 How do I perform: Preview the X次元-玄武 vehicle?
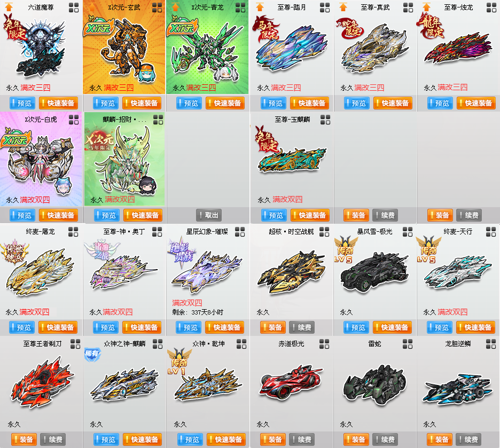(106, 103)
